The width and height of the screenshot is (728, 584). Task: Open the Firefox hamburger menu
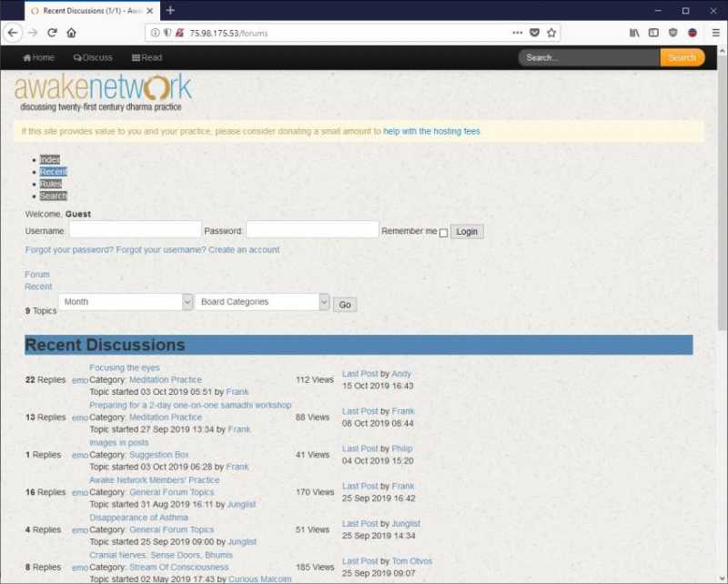[715, 33]
